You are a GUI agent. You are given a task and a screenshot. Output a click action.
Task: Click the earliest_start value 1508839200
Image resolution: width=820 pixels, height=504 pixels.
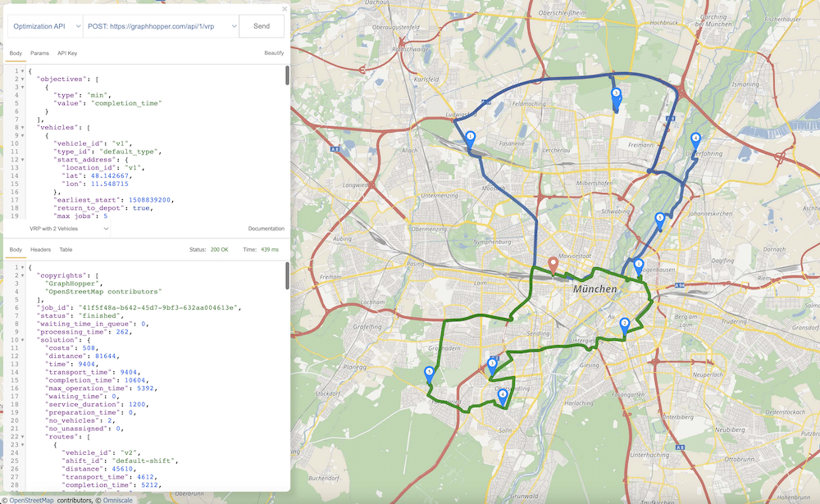[x=150, y=200]
